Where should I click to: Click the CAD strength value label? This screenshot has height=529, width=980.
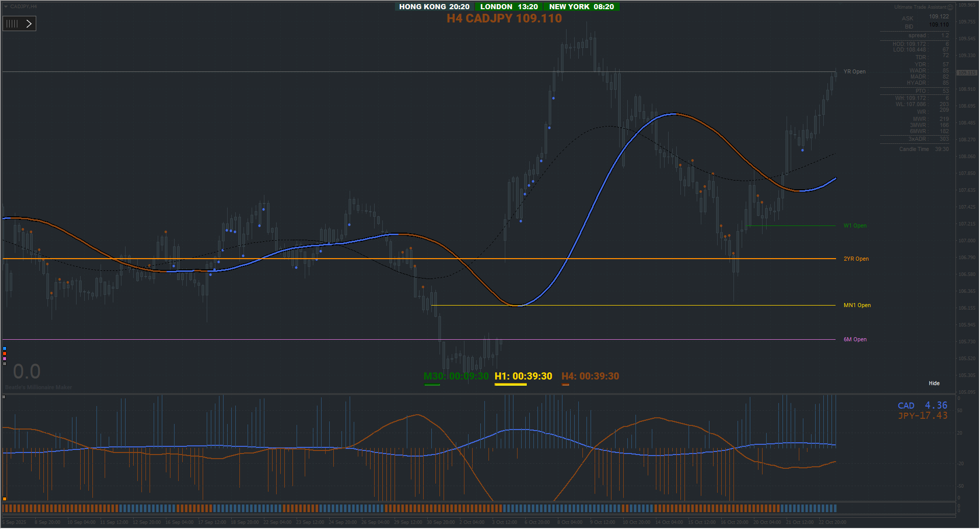coord(922,406)
